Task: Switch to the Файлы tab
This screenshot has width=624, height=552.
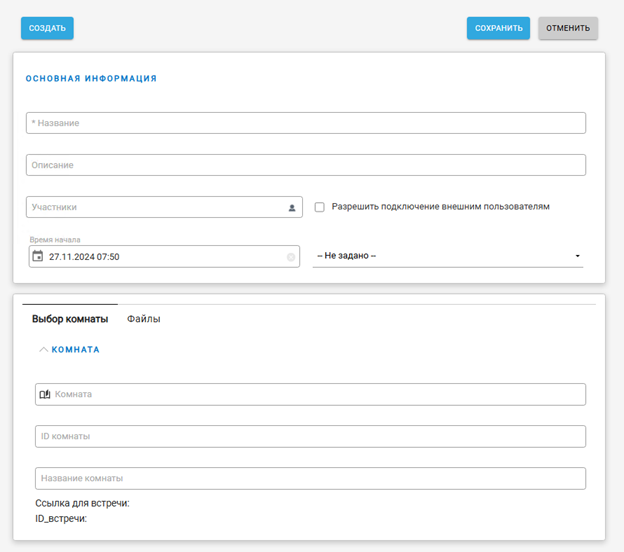Action: pos(143,319)
